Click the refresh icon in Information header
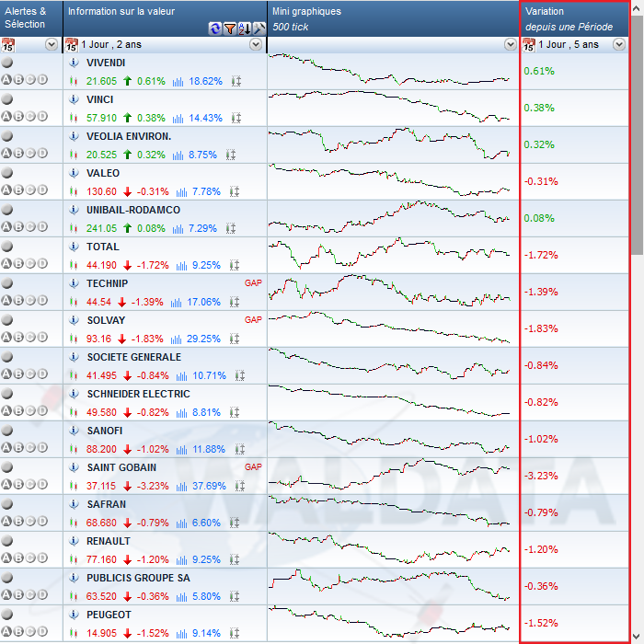Image resolution: width=644 pixels, height=644 pixels. 214,29
